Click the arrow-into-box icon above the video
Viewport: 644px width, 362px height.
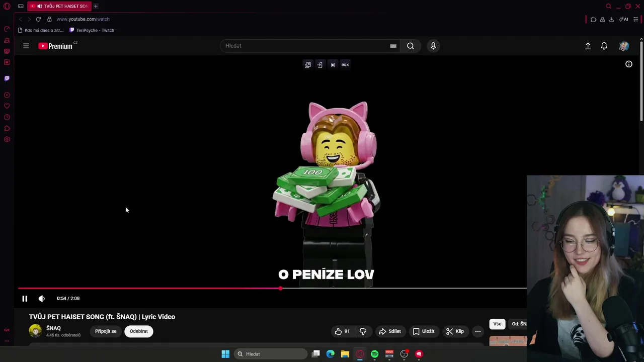[x=319, y=65]
